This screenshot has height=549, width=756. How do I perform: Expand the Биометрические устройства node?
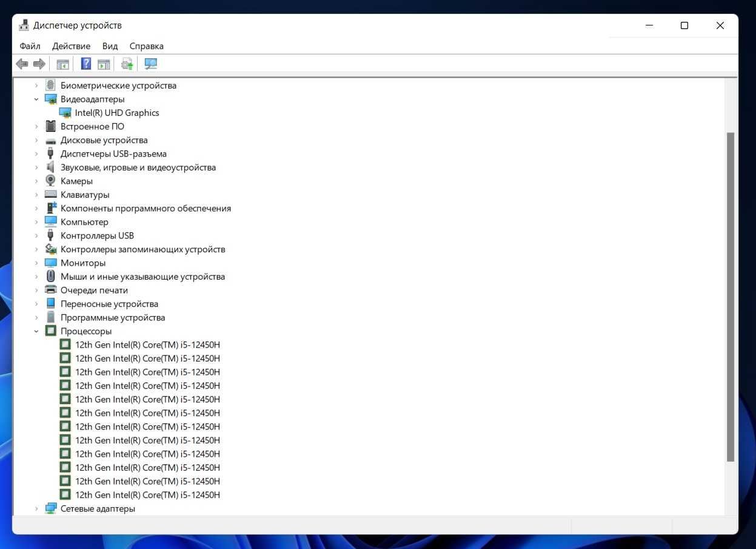pyautogui.click(x=36, y=86)
